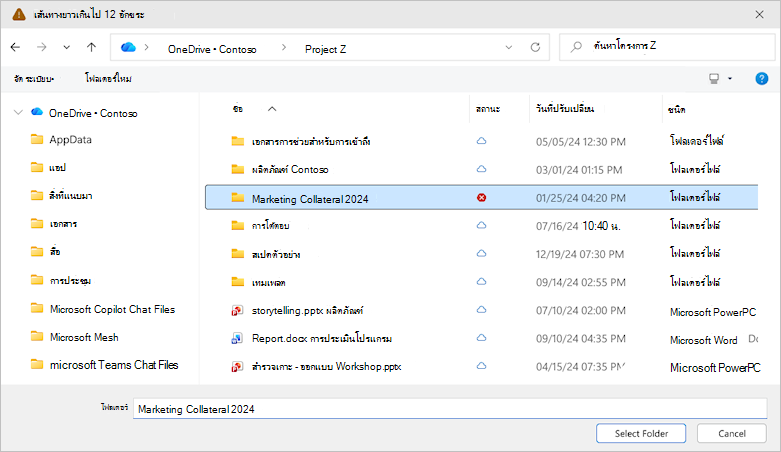Viewport: 781px width, 452px height.
Task: Click Workshop.pptx PowerPoint icon
Action: (237, 367)
